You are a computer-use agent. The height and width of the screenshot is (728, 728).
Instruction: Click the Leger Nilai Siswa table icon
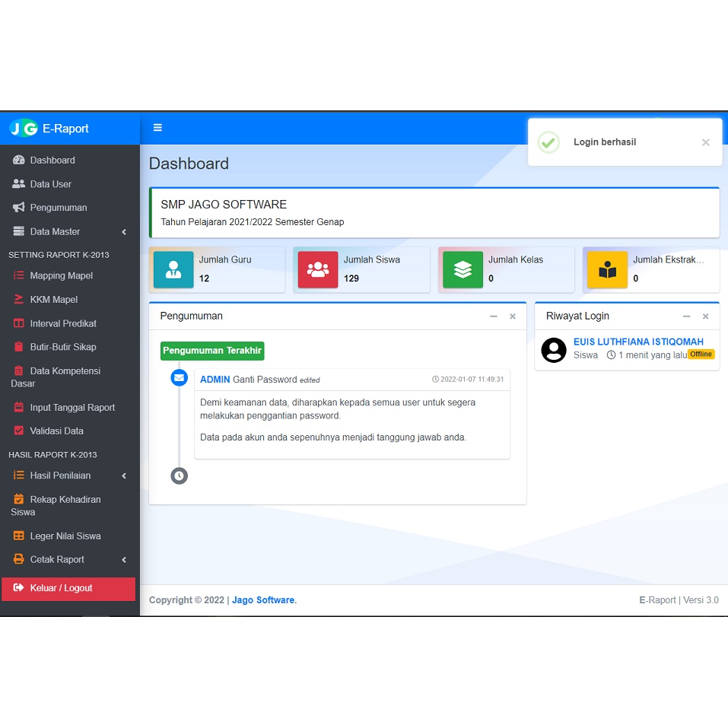[x=18, y=536]
